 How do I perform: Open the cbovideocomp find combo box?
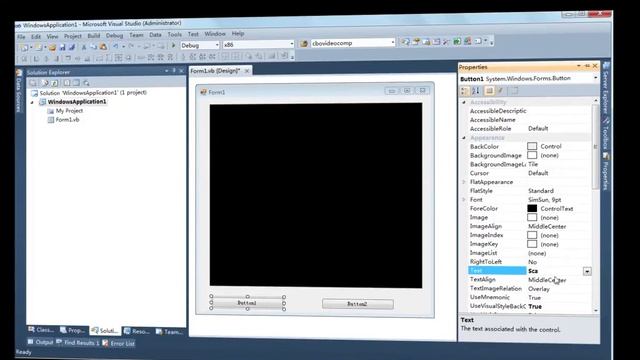pyautogui.click(x=353, y=42)
